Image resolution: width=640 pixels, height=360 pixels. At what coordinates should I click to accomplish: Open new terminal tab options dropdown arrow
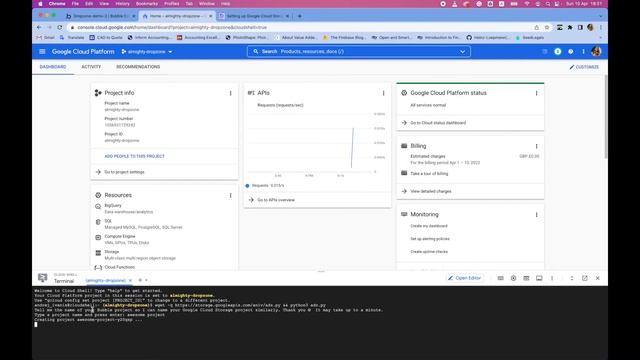146,280
